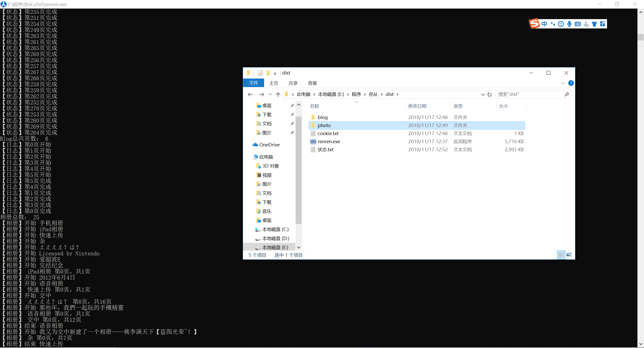Viewport: 644px width, 348px height.
Task: Click the Explorer help question mark icon
Action: click(x=571, y=83)
